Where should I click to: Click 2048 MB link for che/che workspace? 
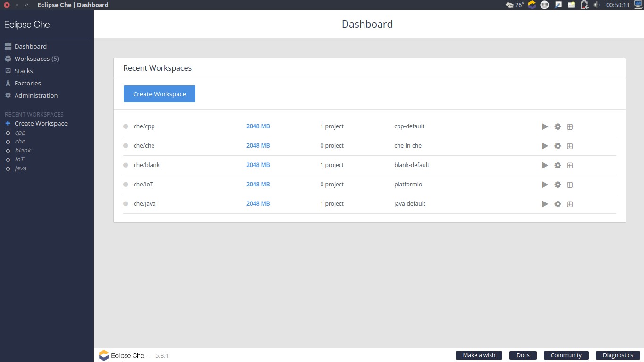tap(258, 146)
